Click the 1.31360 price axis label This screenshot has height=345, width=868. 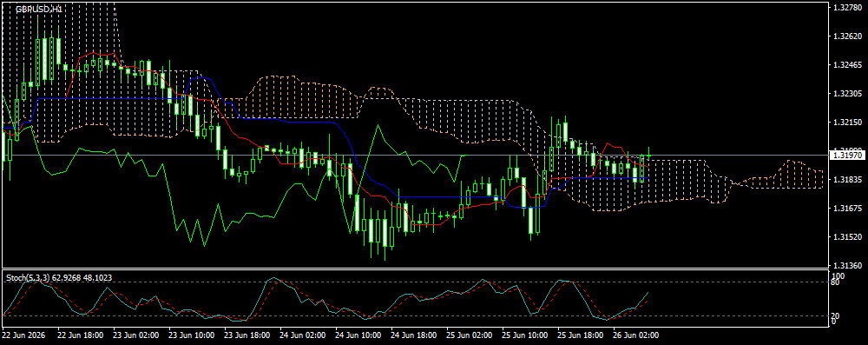tap(846, 266)
